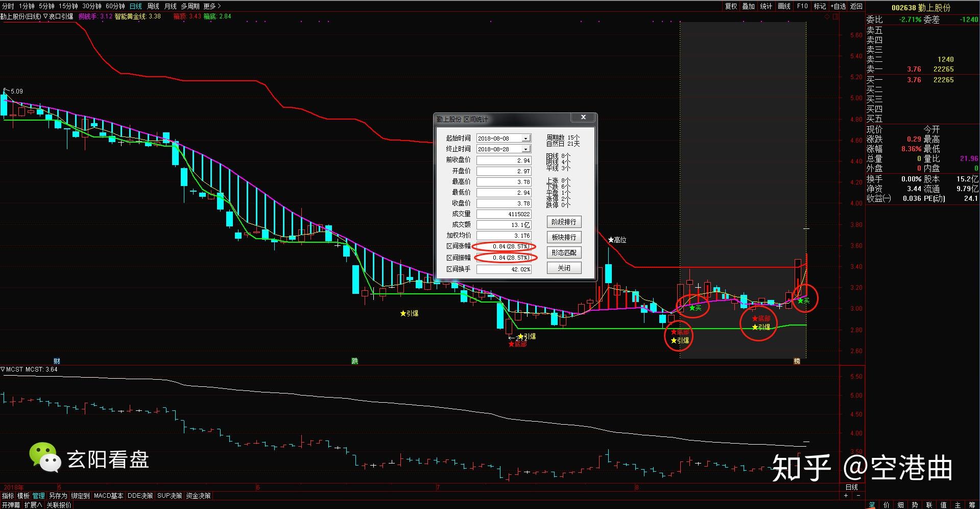Click the 财 marker at chart bottom

(57, 361)
